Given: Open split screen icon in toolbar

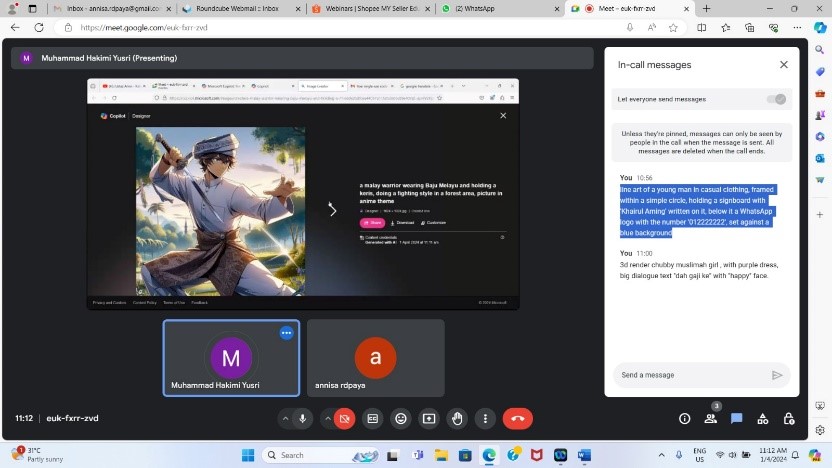Looking at the screenshot, I should (701, 28).
